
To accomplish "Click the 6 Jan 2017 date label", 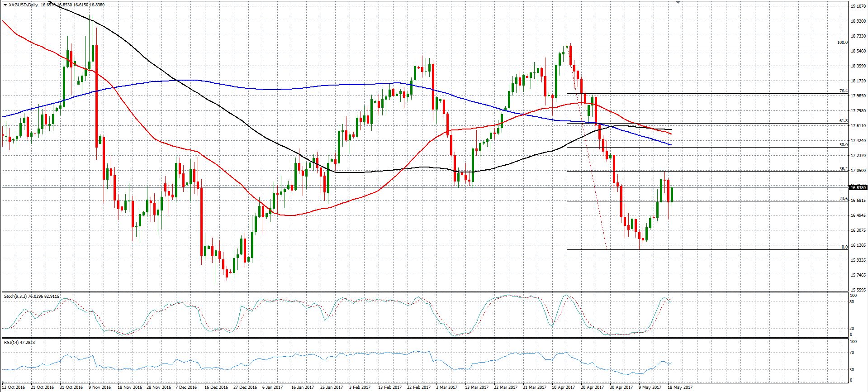I will pos(274,387).
